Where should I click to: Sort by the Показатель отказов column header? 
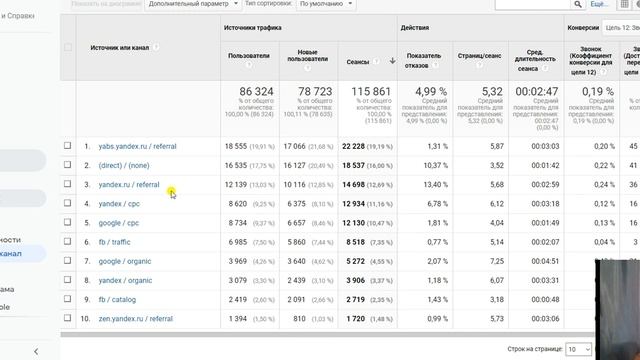[x=424, y=60]
